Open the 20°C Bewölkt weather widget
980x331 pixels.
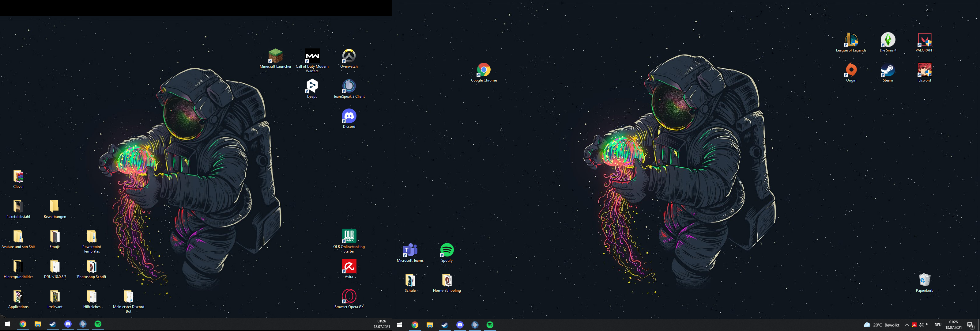[x=881, y=325]
